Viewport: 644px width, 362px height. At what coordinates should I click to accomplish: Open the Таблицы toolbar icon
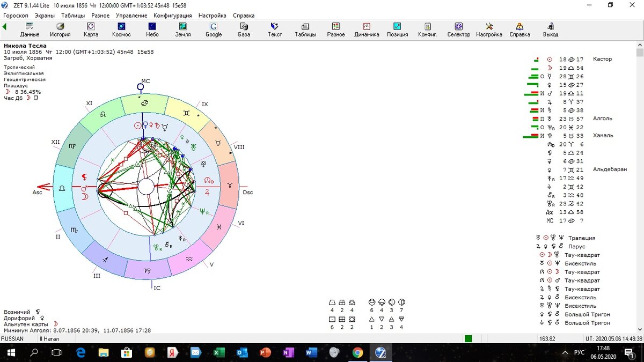pyautogui.click(x=305, y=29)
